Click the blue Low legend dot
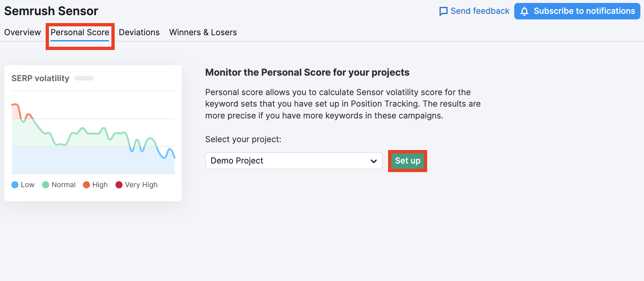 click(x=15, y=185)
